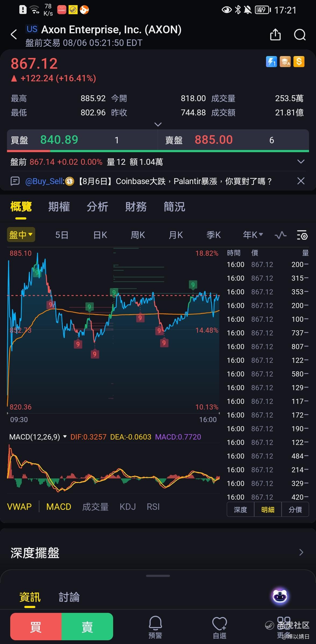Select the KDJ indicator
316x644 pixels.
tap(128, 507)
